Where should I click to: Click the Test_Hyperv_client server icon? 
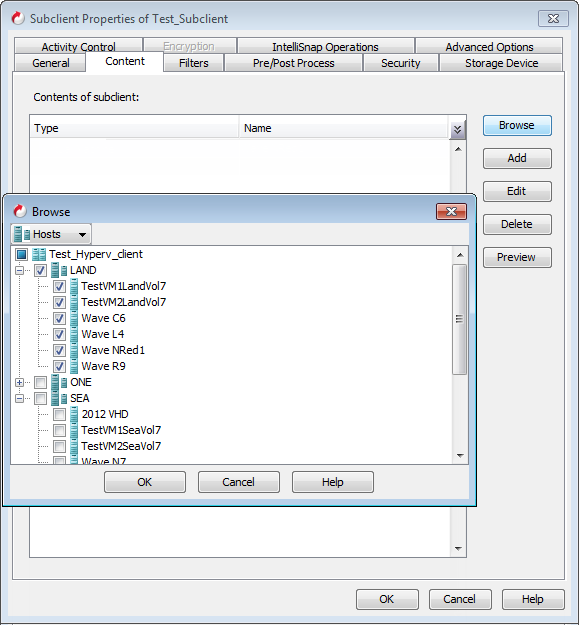pos(39,254)
